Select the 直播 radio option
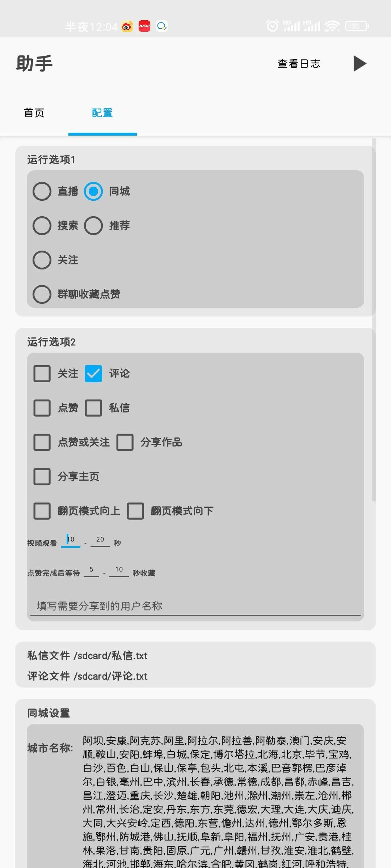This screenshot has width=391, height=868. pos(42,191)
